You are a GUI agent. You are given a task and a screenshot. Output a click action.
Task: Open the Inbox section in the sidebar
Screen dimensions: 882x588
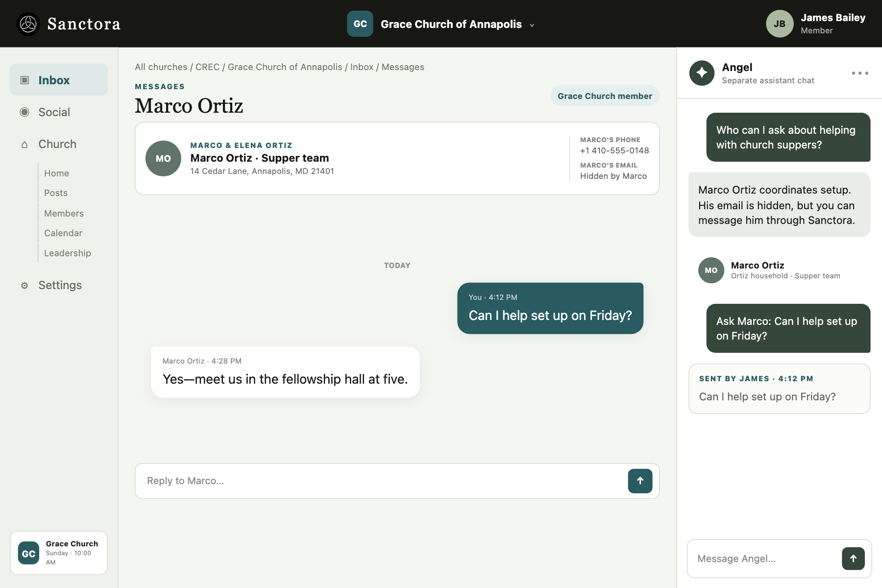pyautogui.click(x=59, y=80)
